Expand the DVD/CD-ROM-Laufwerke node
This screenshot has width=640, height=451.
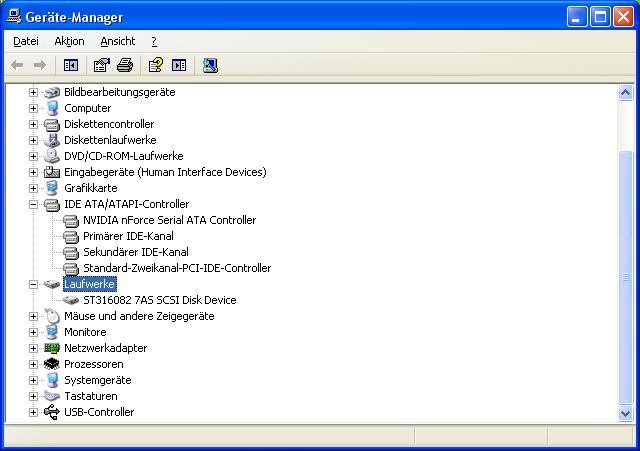point(33,156)
